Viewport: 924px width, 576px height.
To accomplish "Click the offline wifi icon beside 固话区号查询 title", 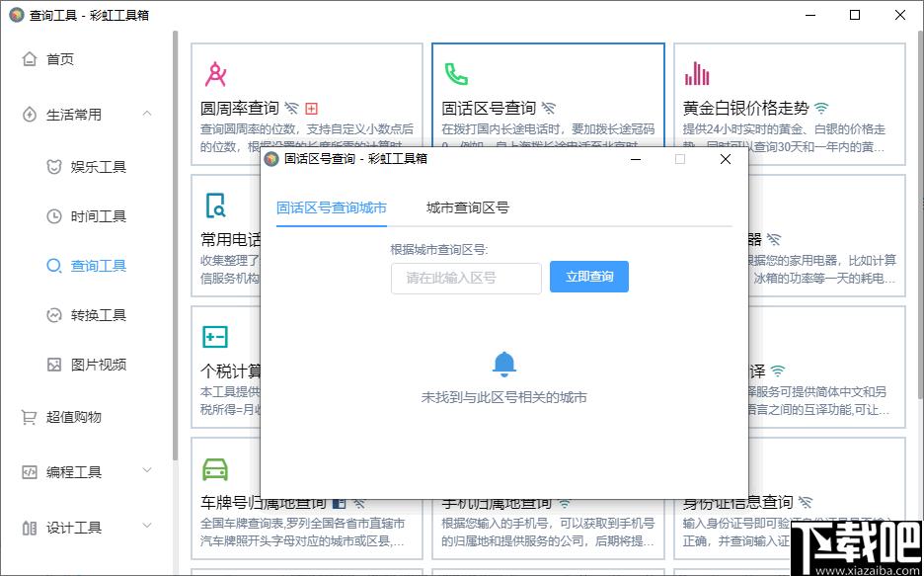I will (549, 108).
